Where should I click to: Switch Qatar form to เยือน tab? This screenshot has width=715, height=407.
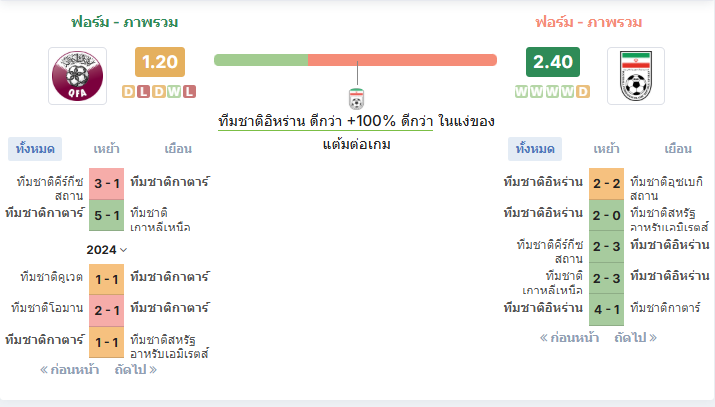(178, 149)
